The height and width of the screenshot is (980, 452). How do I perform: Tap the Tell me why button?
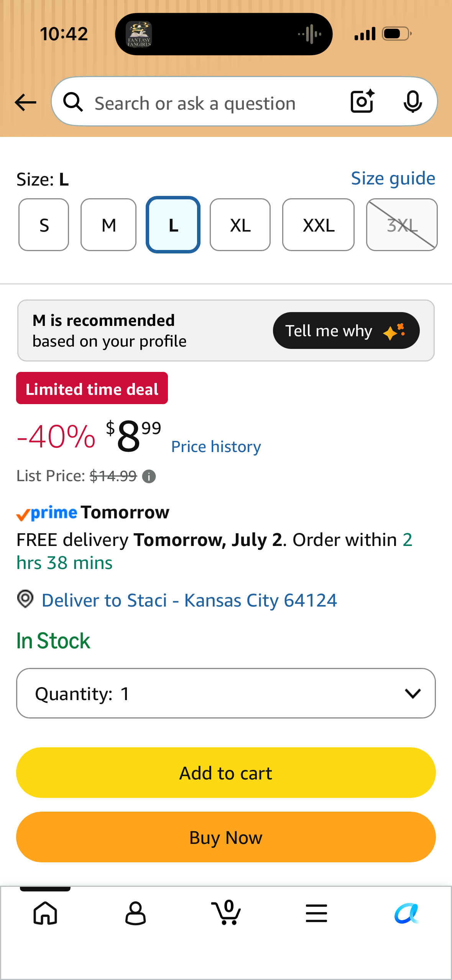(x=346, y=331)
